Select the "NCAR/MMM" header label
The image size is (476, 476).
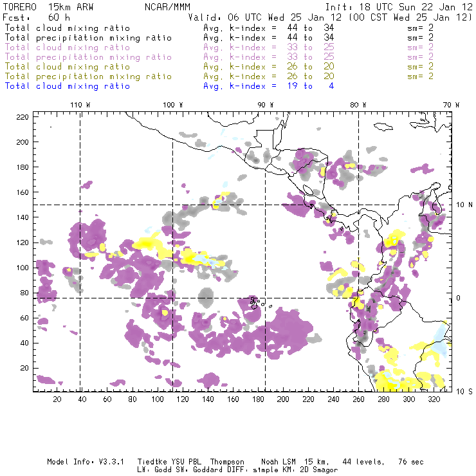pyautogui.click(x=167, y=7)
